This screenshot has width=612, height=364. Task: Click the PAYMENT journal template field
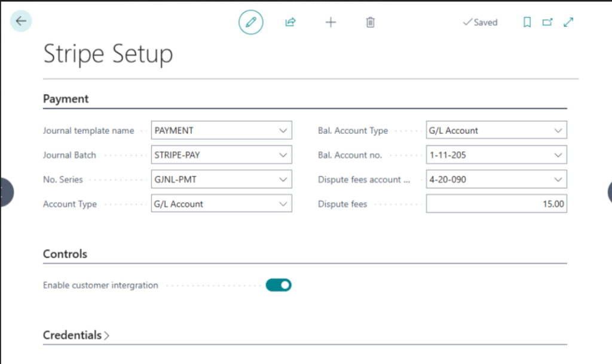[x=221, y=130]
